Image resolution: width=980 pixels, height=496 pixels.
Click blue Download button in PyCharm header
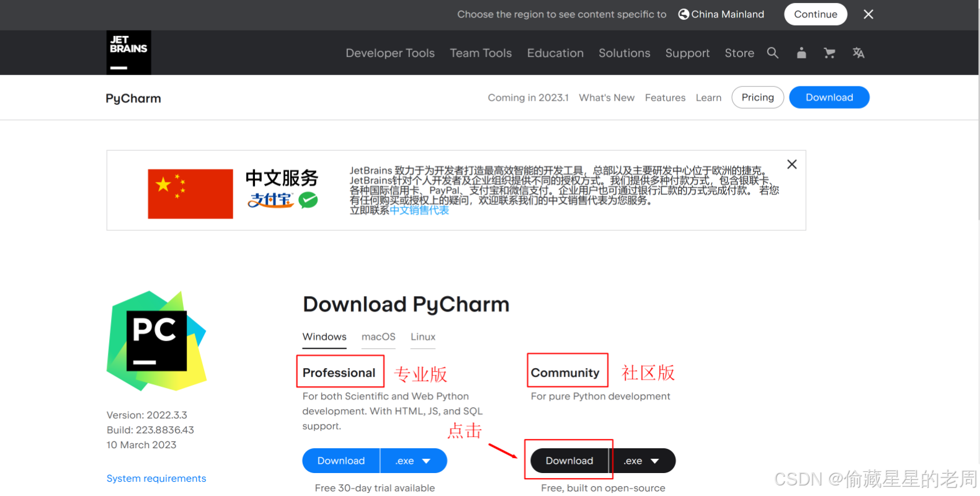tap(829, 97)
